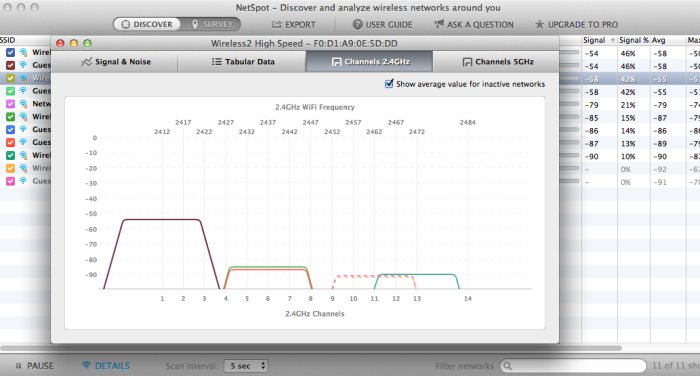Open the Signal & Noise tab
The width and height of the screenshot is (700, 376).
coord(115,62)
